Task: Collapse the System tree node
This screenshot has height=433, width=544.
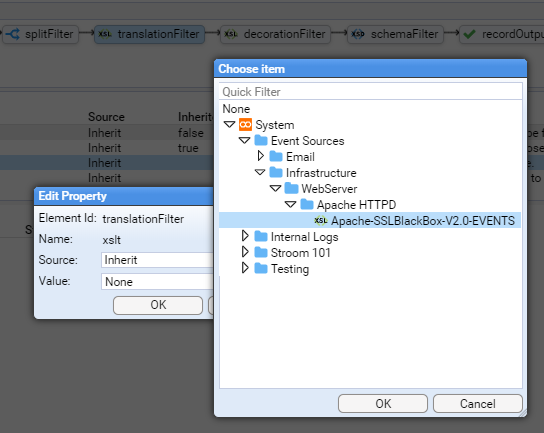Action: (229, 124)
